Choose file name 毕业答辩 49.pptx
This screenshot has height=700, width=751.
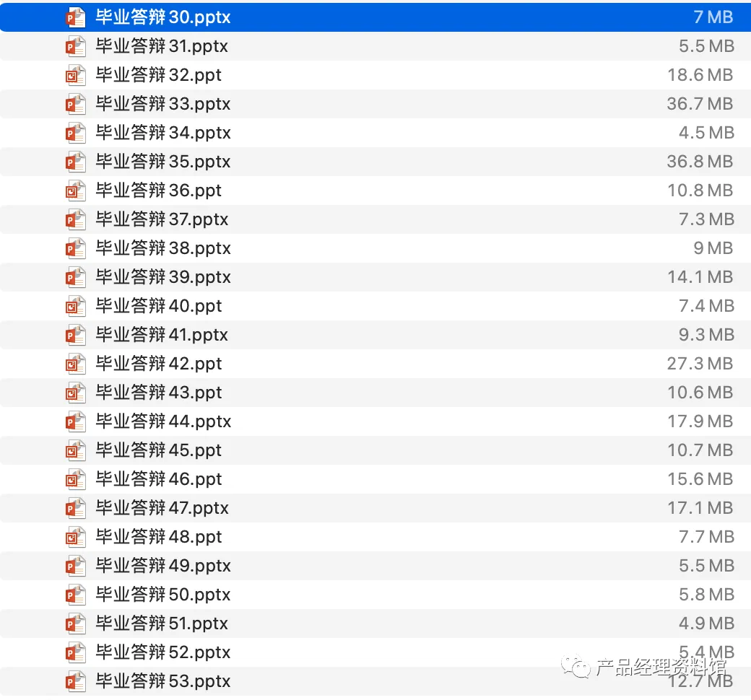[163, 566]
